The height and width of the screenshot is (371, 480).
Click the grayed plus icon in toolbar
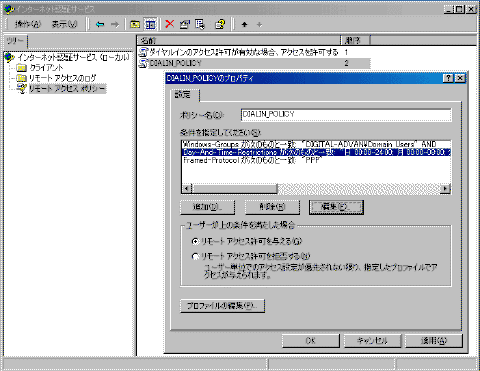click(259, 24)
